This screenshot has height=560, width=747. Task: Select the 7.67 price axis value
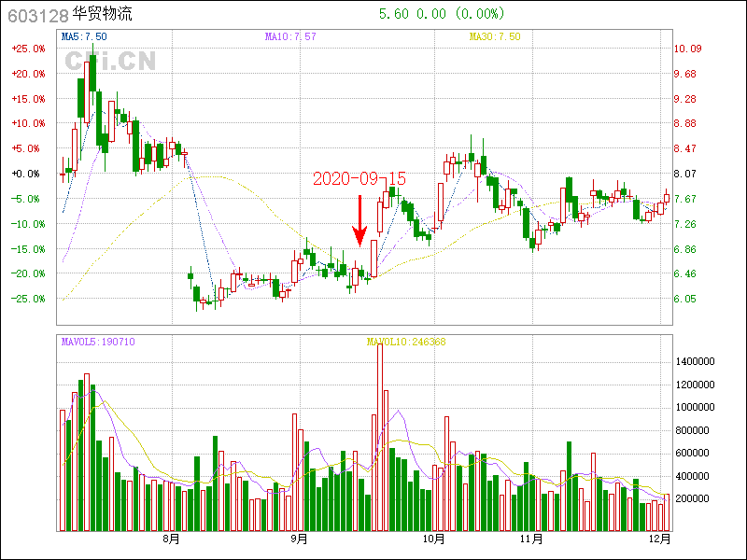tap(685, 199)
